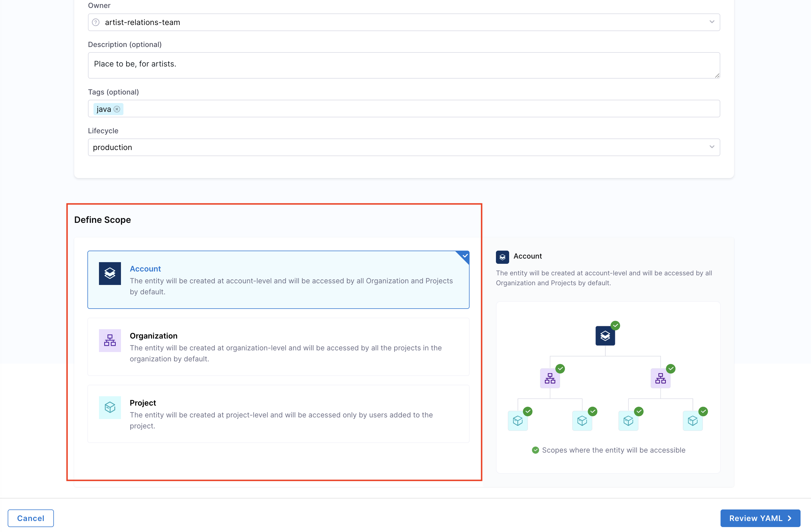The image size is (811, 532).
Task: Open the production lifecycle combo box
Action: [375, 147]
